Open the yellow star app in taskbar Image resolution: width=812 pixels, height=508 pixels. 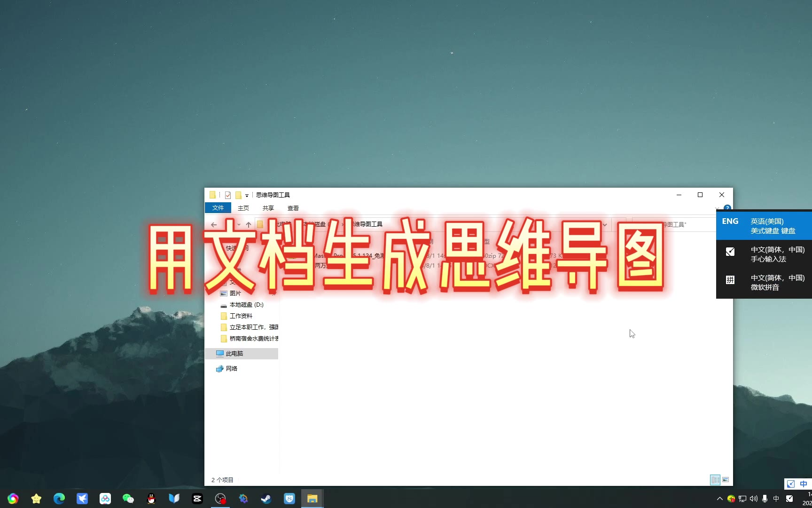[x=36, y=499]
